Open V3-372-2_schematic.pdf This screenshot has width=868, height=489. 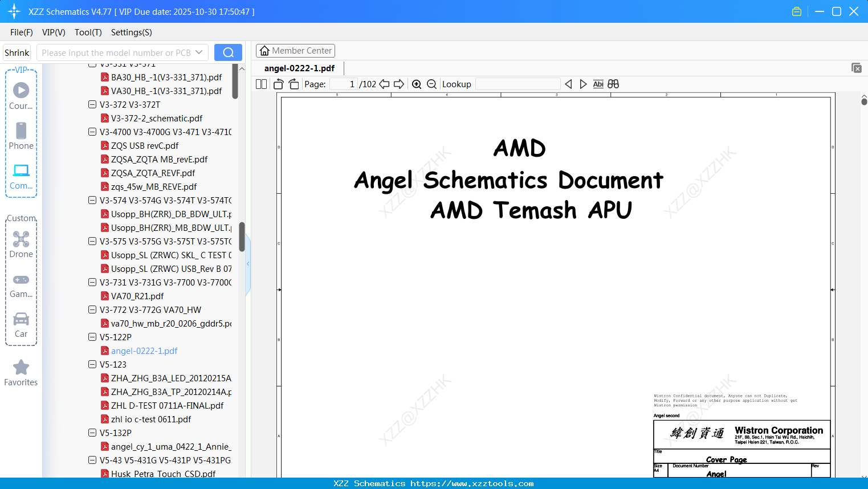[x=157, y=118]
